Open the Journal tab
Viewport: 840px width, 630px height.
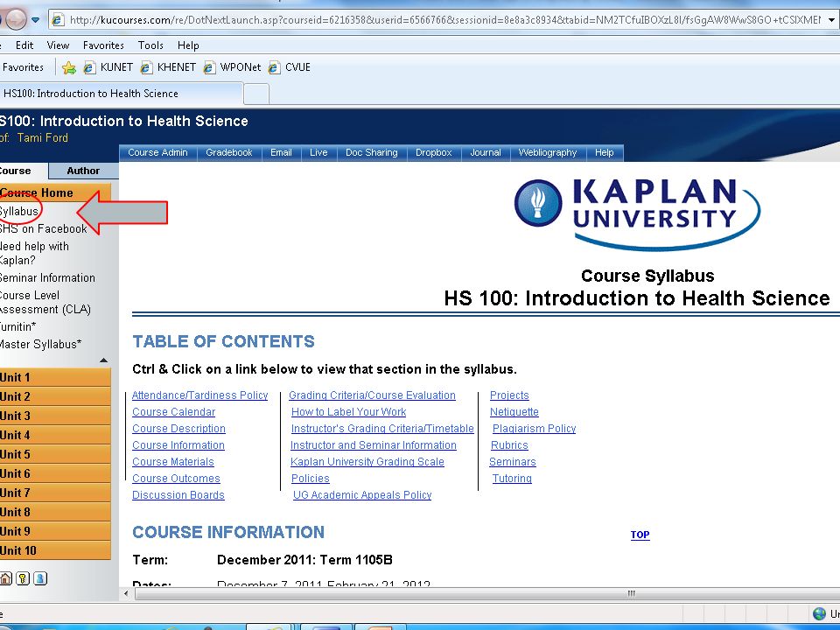pyautogui.click(x=486, y=152)
